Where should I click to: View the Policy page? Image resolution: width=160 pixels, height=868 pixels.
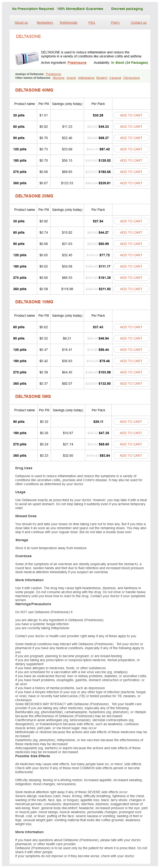(115, 23)
